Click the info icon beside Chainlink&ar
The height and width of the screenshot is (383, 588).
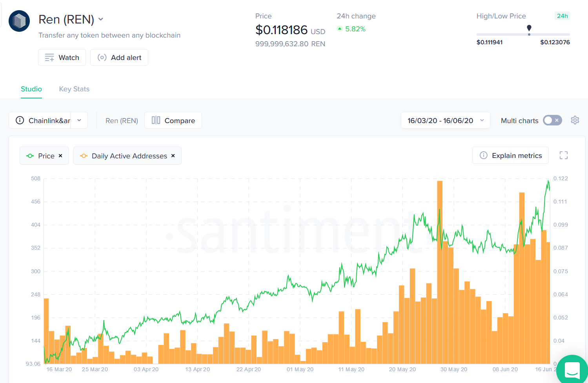(20, 120)
